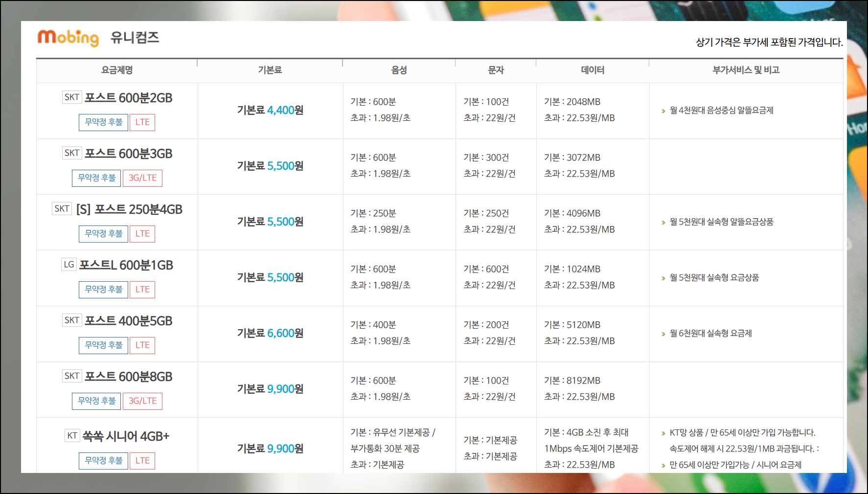The image size is (868, 494).
Task: Click LTE tag under 쏙쏙 시니어 4GB+
Action: [142, 461]
